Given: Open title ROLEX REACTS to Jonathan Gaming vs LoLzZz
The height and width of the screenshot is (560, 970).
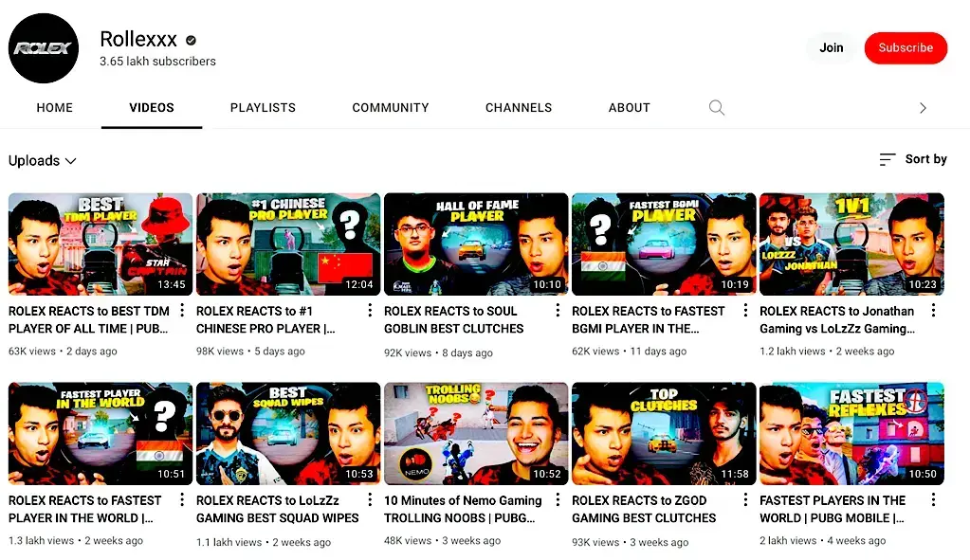Looking at the screenshot, I should pos(837,319).
